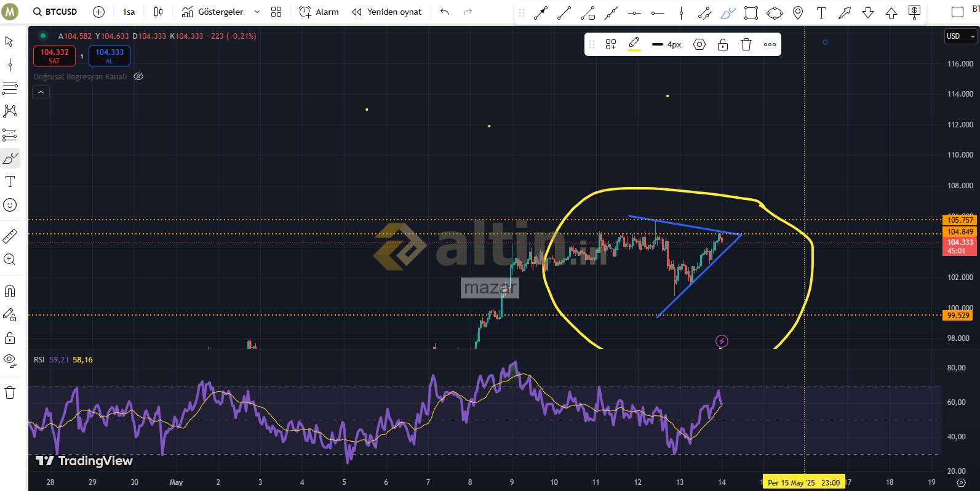Select the horizontal ray tool in favorites
980x491 pixels.
pos(658,13)
